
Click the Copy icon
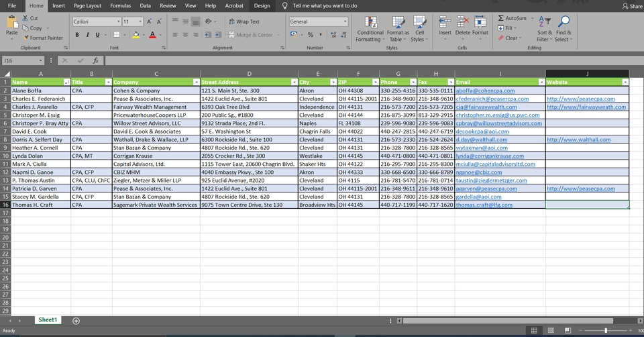click(25, 28)
